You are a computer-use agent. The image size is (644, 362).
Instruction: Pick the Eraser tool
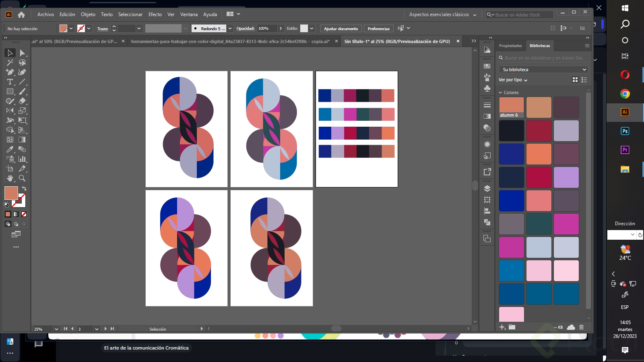tap(23, 101)
